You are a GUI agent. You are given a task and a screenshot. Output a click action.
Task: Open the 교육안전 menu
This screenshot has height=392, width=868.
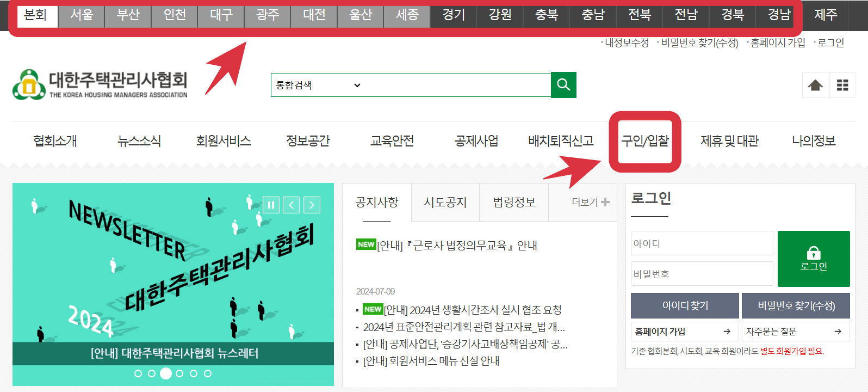coord(392,141)
